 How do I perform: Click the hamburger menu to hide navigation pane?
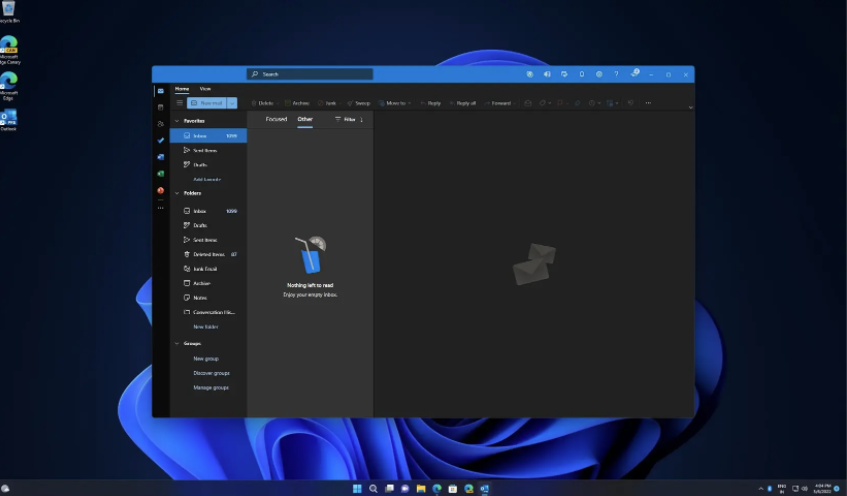180,103
